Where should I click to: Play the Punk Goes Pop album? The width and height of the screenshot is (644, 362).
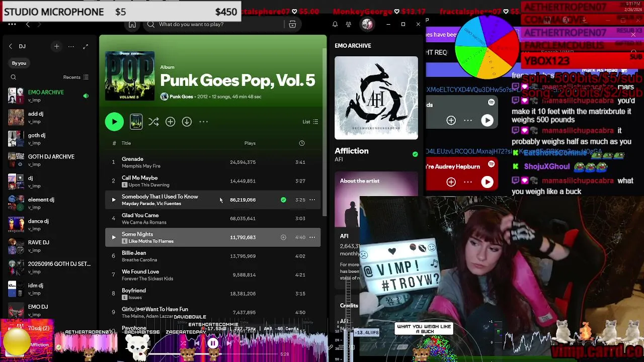click(114, 122)
